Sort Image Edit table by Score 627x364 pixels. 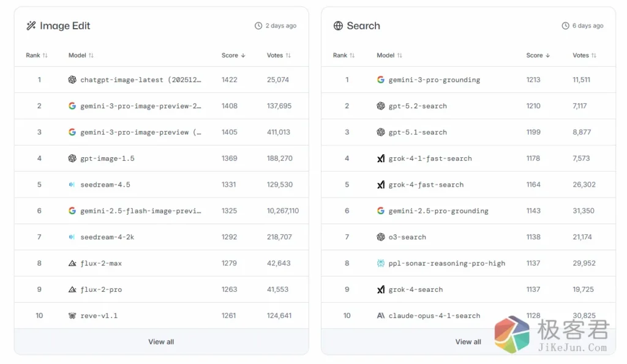tap(233, 55)
